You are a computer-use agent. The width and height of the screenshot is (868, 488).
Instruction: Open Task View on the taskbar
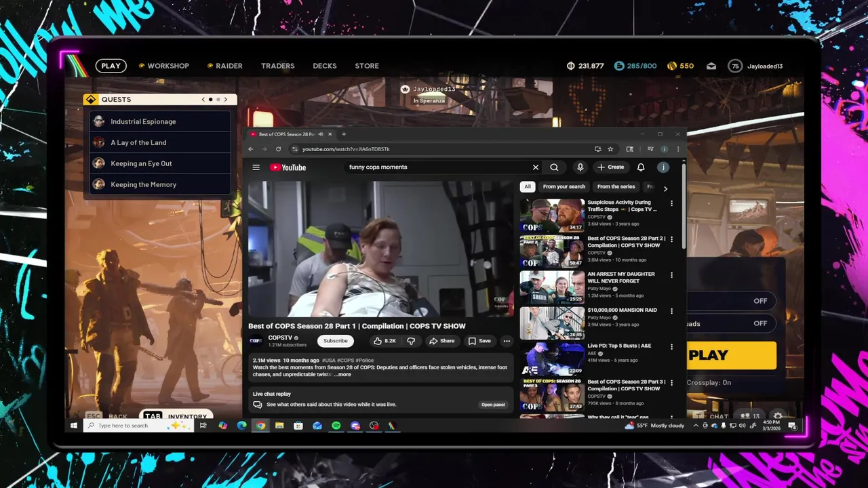pos(203,426)
